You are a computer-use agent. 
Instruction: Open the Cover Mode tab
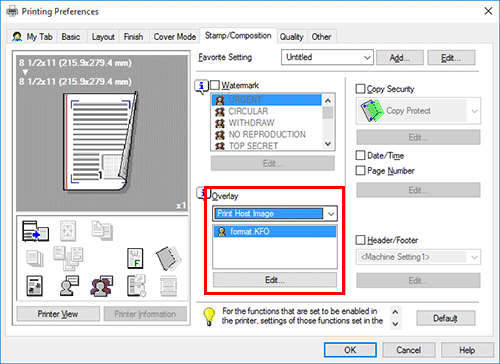[x=175, y=37]
